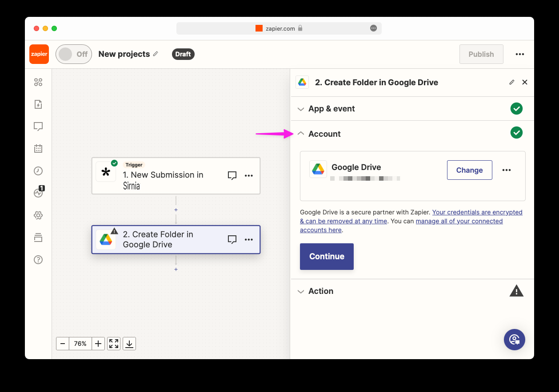Viewport: 559px width, 392px height.
Task: Click the Continue button
Action: click(x=327, y=257)
